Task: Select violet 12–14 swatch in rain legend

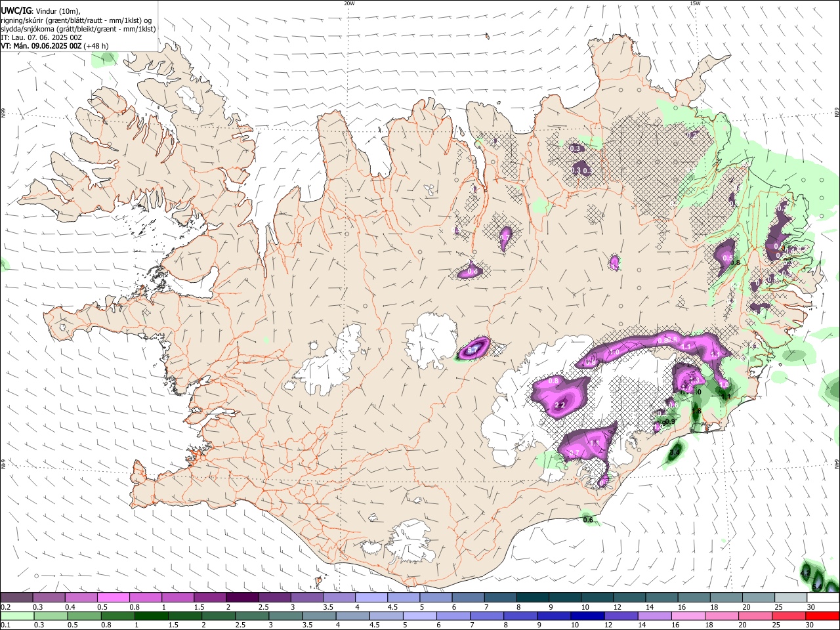Action: coord(621,616)
